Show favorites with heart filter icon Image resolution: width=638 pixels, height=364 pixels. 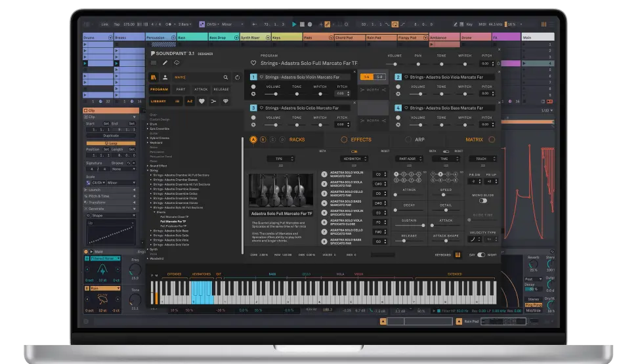(202, 101)
